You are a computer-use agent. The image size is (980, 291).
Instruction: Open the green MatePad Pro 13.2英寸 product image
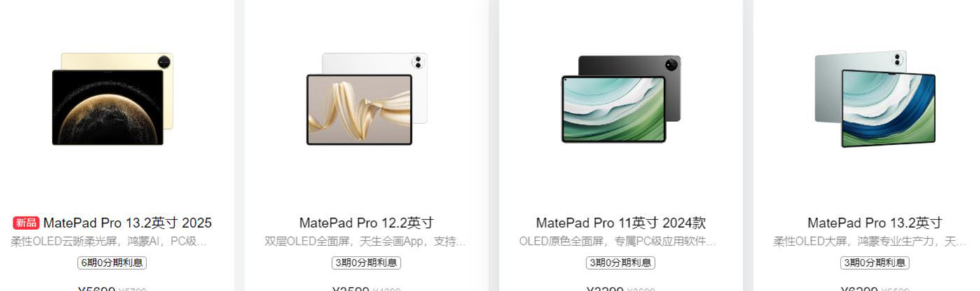tap(875, 99)
